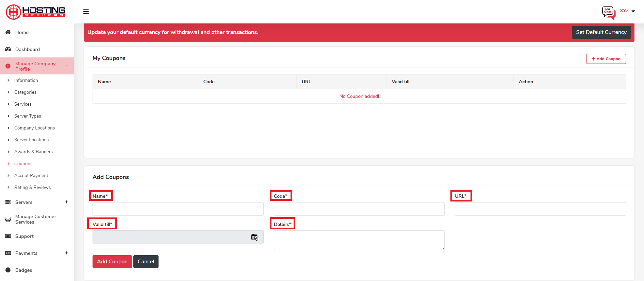The width and height of the screenshot is (644, 281).
Task: Expand the Payments menu plus sign
Action: click(66, 253)
